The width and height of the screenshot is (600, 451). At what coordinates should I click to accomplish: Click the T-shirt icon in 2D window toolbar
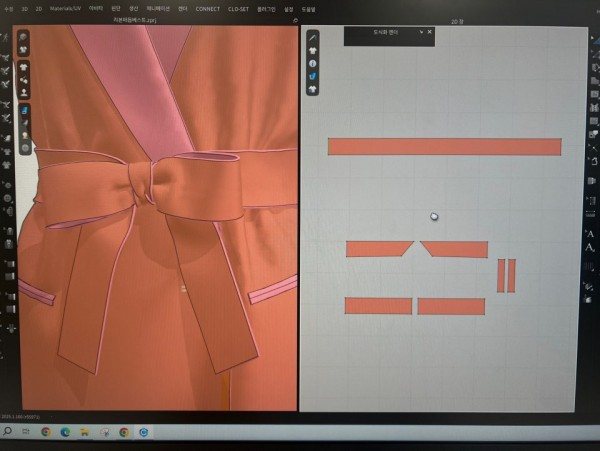click(x=313, y=49)
